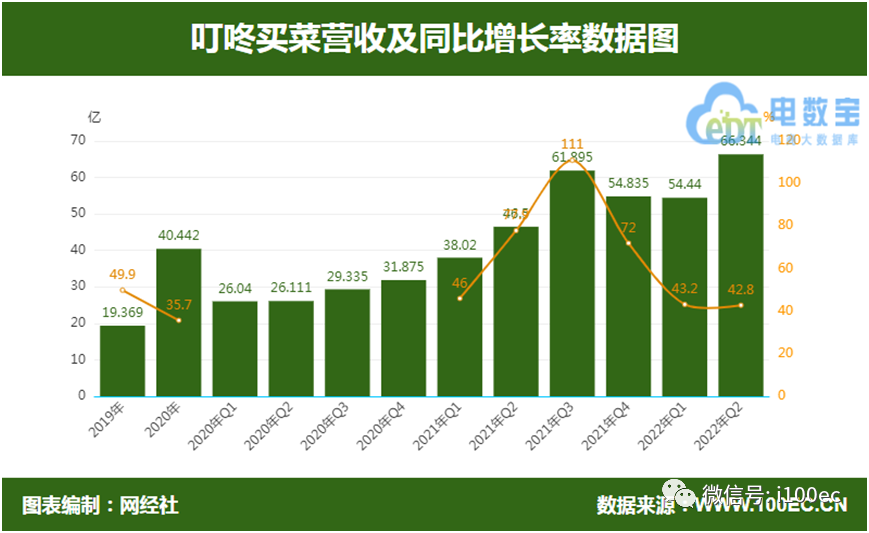The height and width of the screenshot is (533, 869).
Task: Click the chart title 叮咚买菜营收及同比增长率数据图
Action: pyautogui.click(x=434, y=38)
